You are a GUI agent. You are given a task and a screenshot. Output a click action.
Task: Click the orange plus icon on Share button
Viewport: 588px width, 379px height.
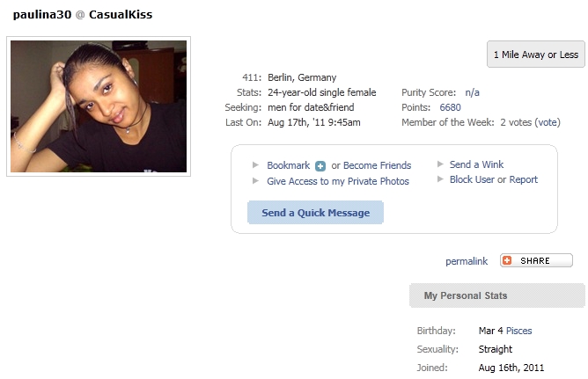click(x=507, y=260)
